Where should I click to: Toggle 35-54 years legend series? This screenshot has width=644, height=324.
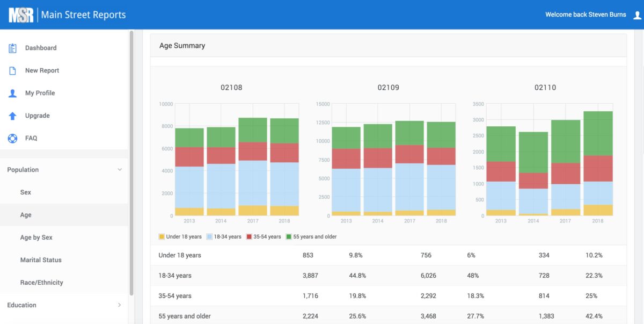point(263,236)
